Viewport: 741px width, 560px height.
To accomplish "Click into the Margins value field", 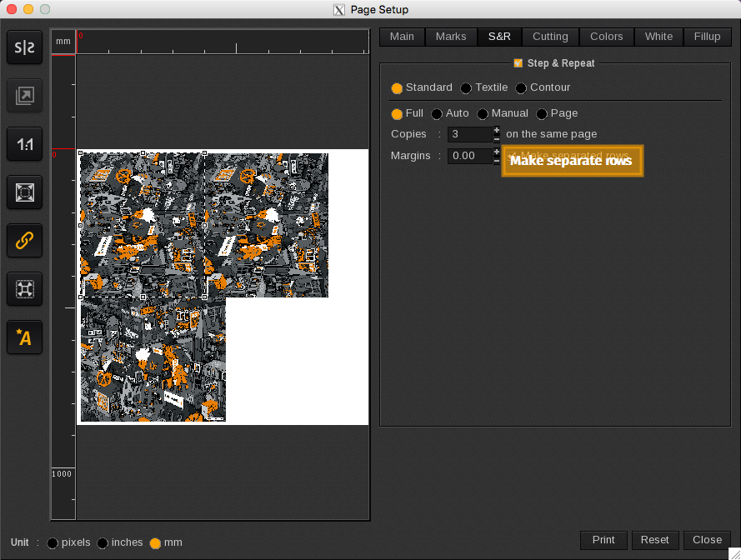I will coord(469,156).
